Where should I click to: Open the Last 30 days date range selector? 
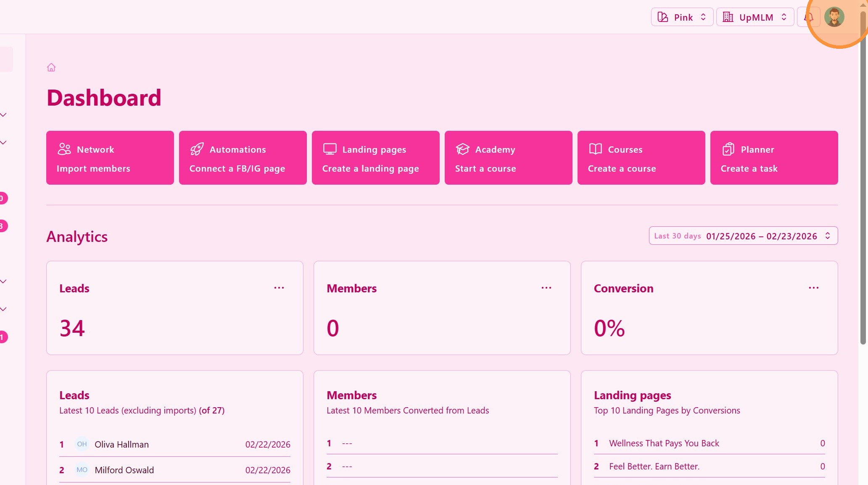pyautogui.click(x=743, y=236)
